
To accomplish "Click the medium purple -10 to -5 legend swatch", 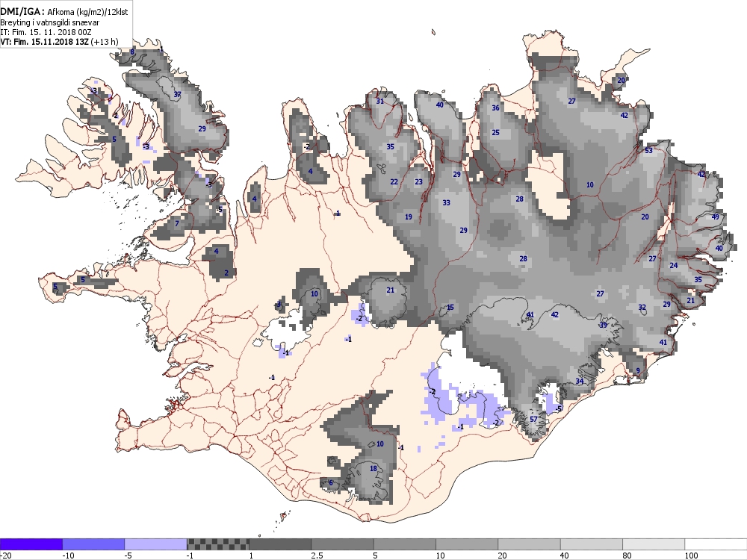I will [93, 544].
